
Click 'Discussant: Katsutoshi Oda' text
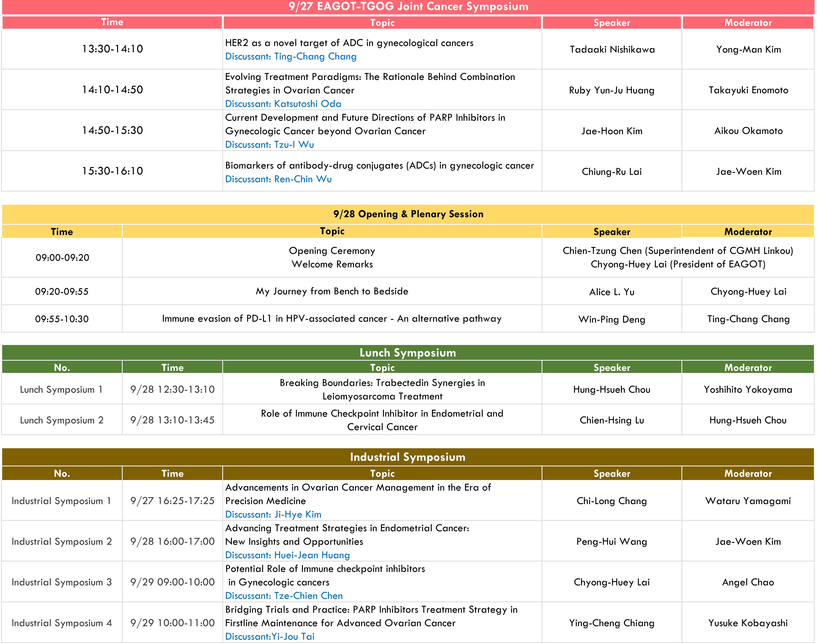283,104
